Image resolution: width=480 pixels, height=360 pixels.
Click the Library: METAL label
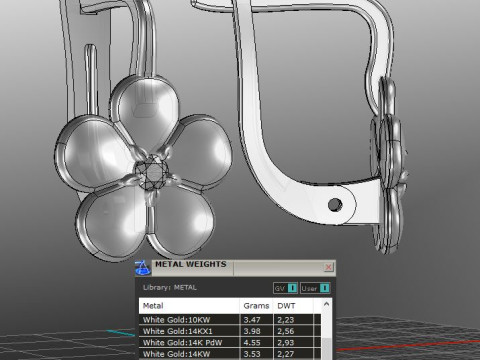(x=170, y=288)
